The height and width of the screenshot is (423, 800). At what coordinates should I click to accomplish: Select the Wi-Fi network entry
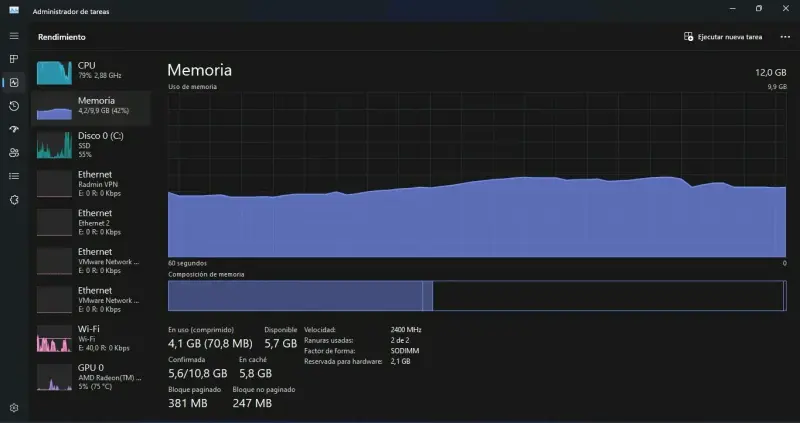[91, 338]
